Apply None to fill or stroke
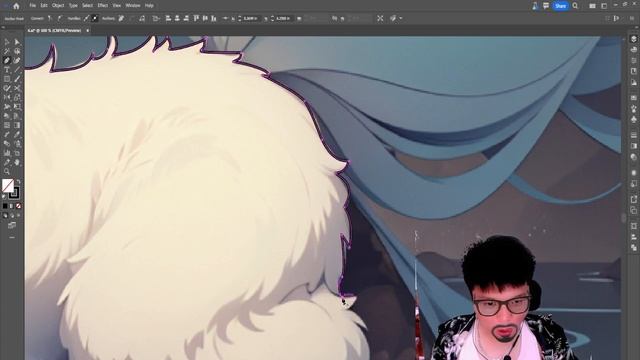Viewport: 640px width, 360px height. point(18,206)
